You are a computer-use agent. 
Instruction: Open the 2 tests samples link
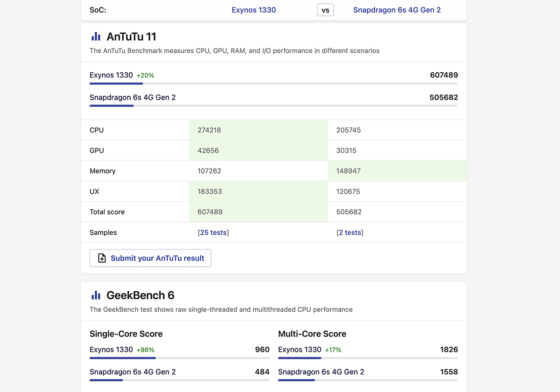[350, 232]
